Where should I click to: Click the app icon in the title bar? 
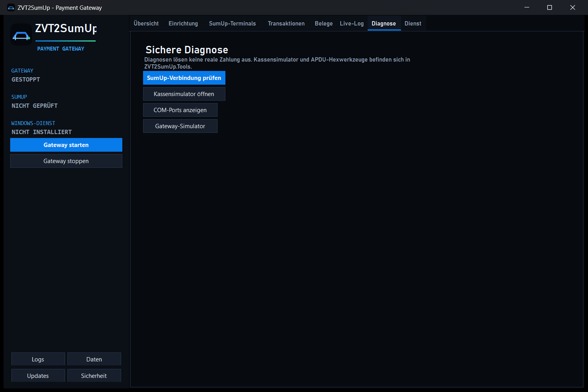tap(11, 8)
